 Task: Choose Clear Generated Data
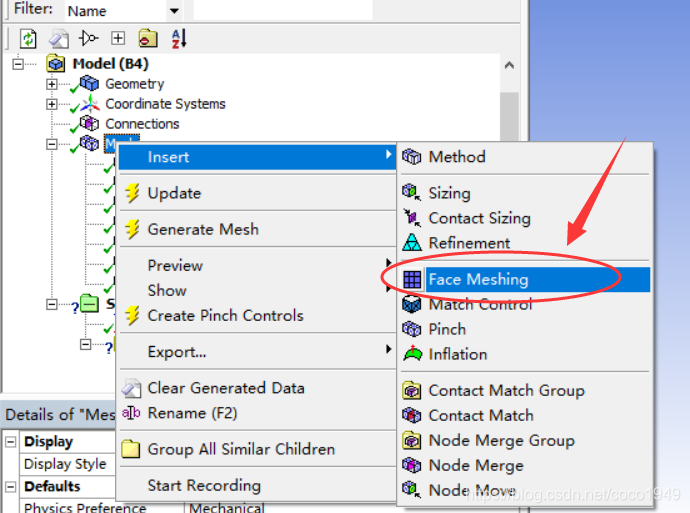pos(257,388)
